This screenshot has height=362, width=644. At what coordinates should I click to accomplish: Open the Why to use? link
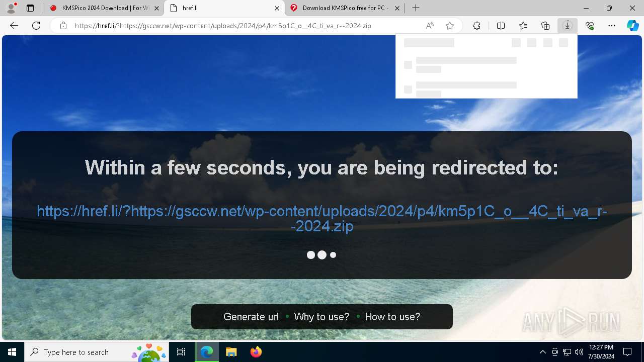click(x=321, y=317)
